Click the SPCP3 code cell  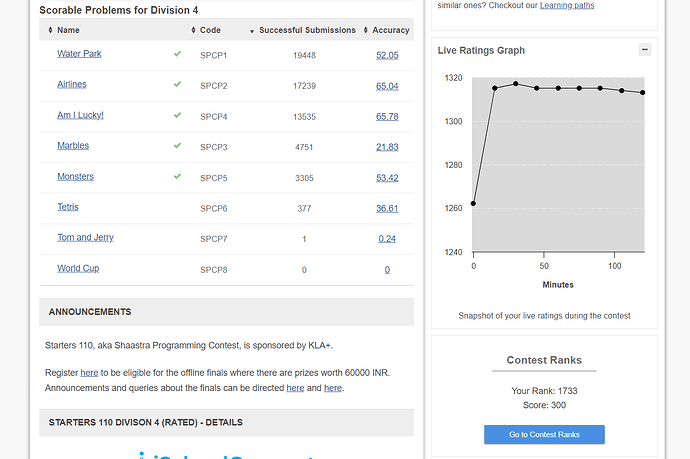213,147
